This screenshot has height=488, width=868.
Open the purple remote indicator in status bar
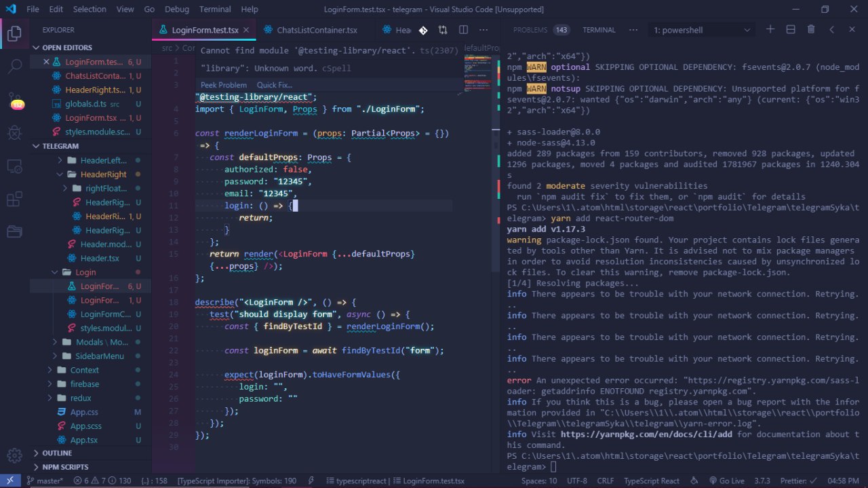point(10,481)
